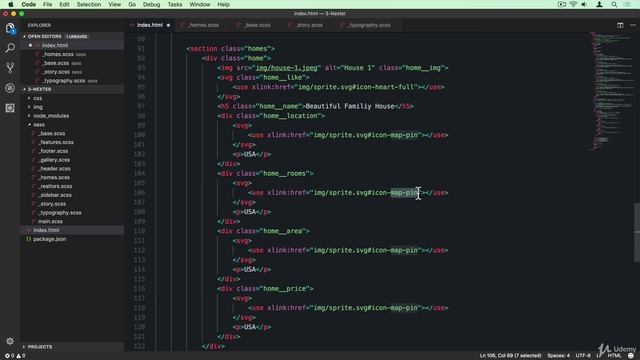This screenshot has height=360, width=640.
Task: Click the unsaved dot on index.html tab
Action: [x=168, y=25]
